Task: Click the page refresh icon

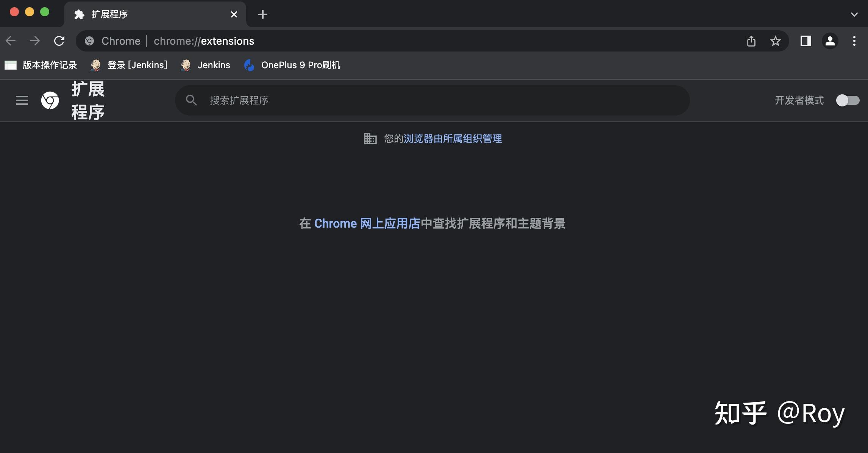Action: click(59, 40)
